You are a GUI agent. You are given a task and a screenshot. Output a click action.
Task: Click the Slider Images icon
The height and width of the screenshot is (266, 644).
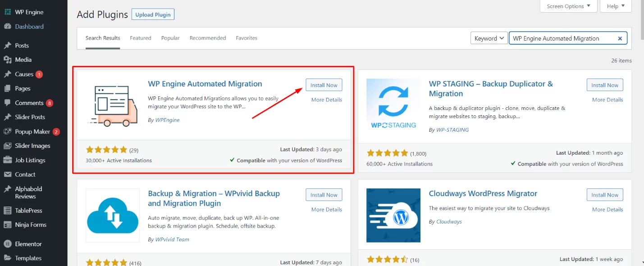(8, 146)
